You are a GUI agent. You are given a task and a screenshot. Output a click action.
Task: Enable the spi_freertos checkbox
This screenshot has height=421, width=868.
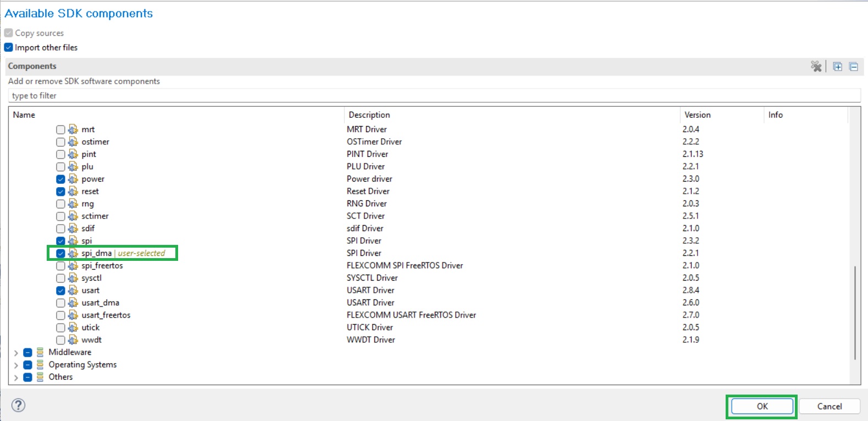[x=60, y=266]
